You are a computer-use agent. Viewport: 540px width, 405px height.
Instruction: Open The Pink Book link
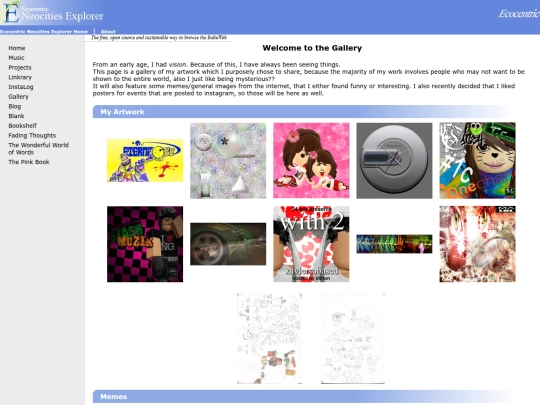tap(29, 162)
